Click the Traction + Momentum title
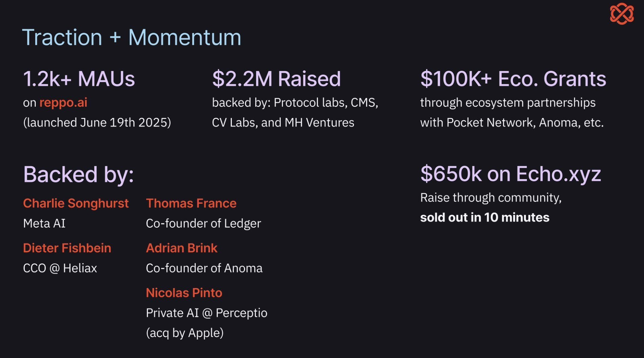The height and width of the screenshot is (358, 644). tap(131, 37)
